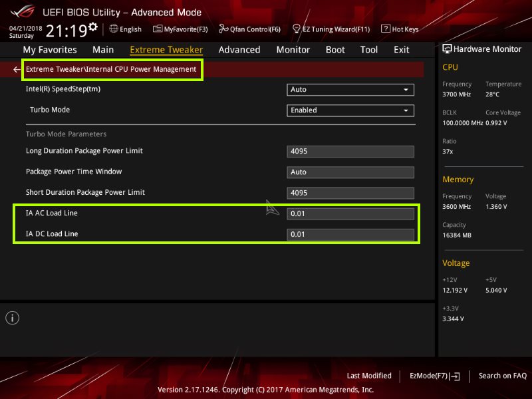Screen dimensions: 532x399
Task: Click the Qfan Control fan icon
Action: coord(223,29)
